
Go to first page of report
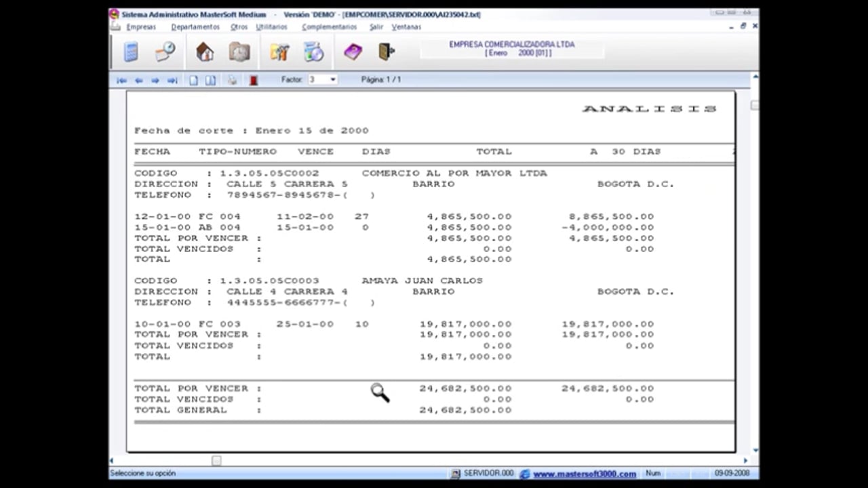[121, 80]
